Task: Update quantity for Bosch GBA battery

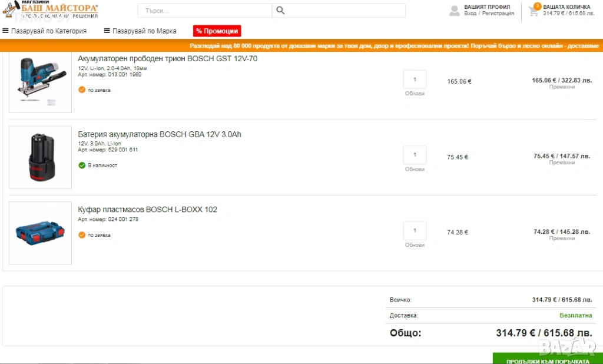Action: pos(415,169)
